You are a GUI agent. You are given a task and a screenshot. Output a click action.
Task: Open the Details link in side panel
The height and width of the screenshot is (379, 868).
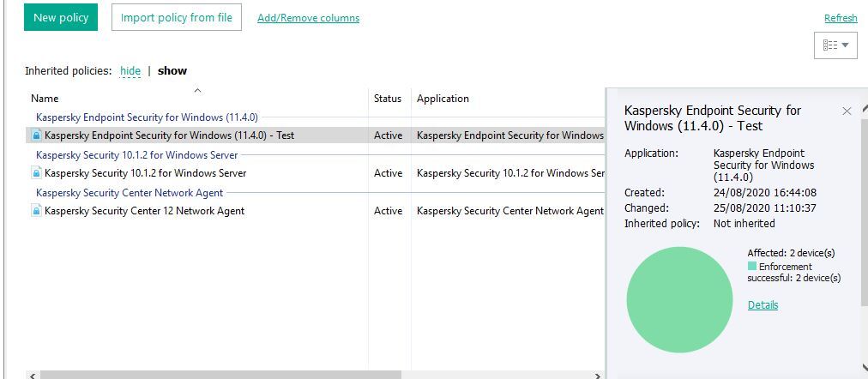[x=763, y=305]
